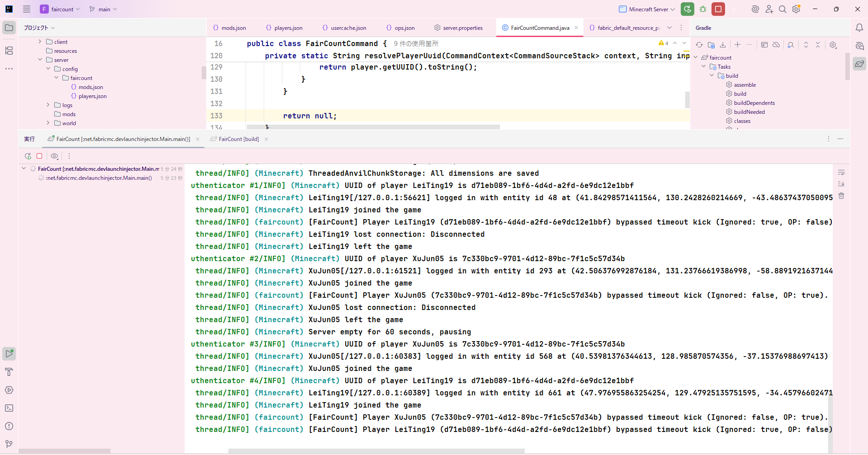Collapse the FairCount run tree node

coord(24,169)
